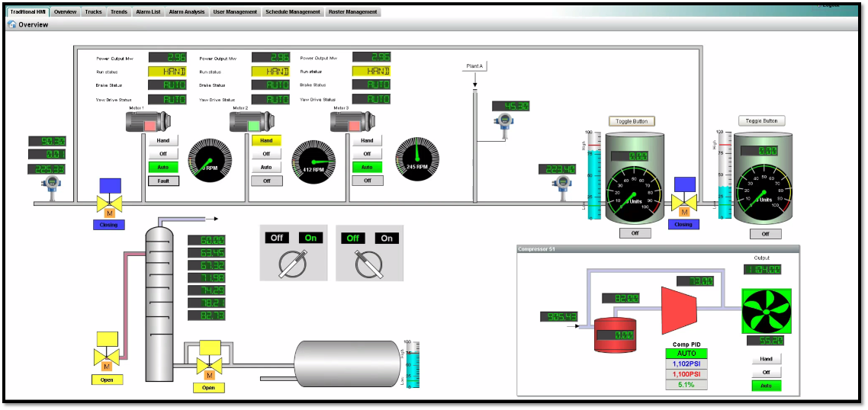Click the 1,102PSI value in Comp PID
This screenshot has width=868, height=410.
point(686,364)
